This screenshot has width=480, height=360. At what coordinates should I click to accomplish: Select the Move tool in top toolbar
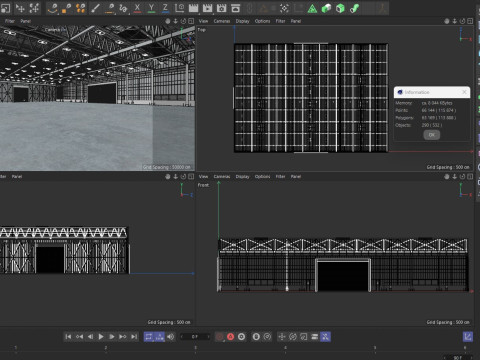(21, 8)
